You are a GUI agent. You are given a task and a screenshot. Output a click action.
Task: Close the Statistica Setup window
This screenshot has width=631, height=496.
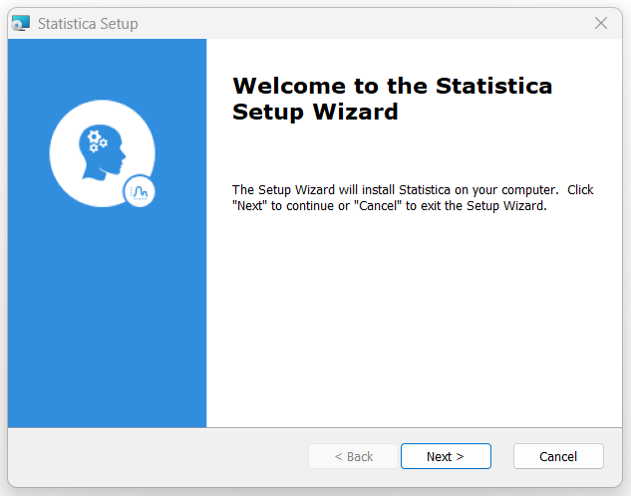(x=601, y=23)
